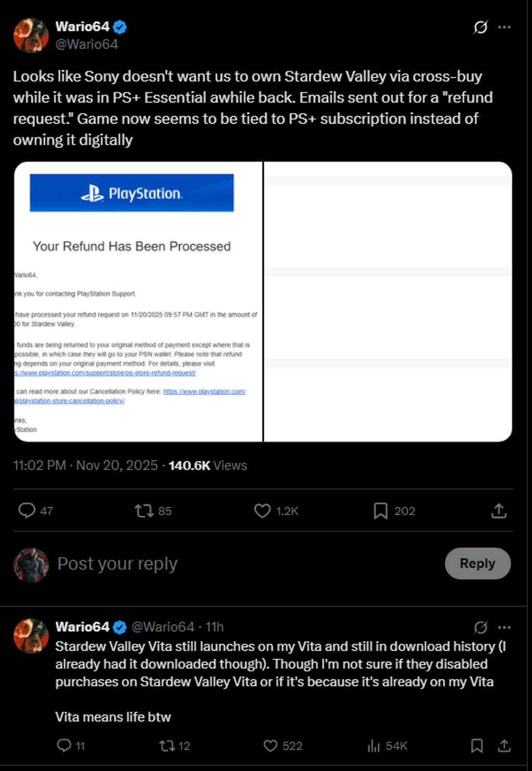Screen dimensions: 532x771
Task: Reply to the Vita post with 11 comments
Action: point(64,746)
